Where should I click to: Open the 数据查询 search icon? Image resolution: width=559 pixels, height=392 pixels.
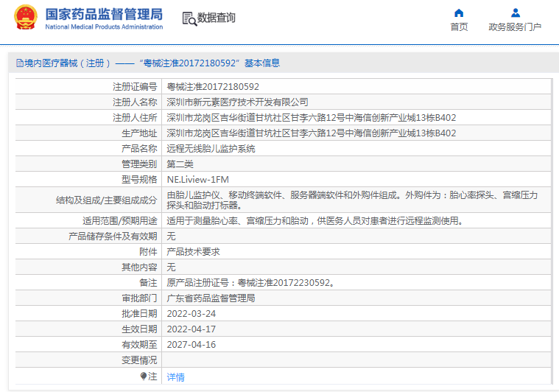click(x=189, y=18)
